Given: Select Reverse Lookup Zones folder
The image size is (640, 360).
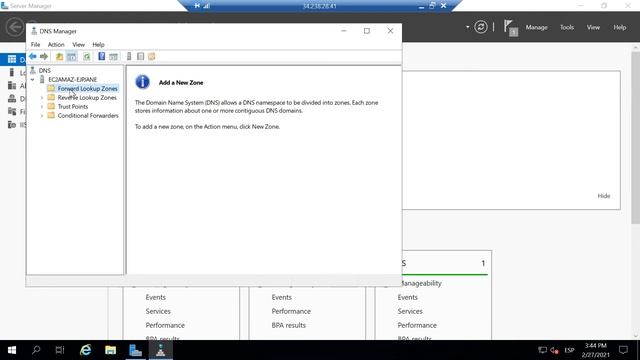Looking at the screenshot, I should (87, 98).
